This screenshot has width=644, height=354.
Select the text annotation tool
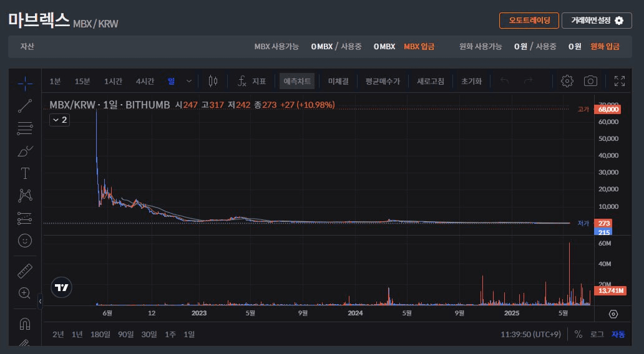(x=25, y=173)
